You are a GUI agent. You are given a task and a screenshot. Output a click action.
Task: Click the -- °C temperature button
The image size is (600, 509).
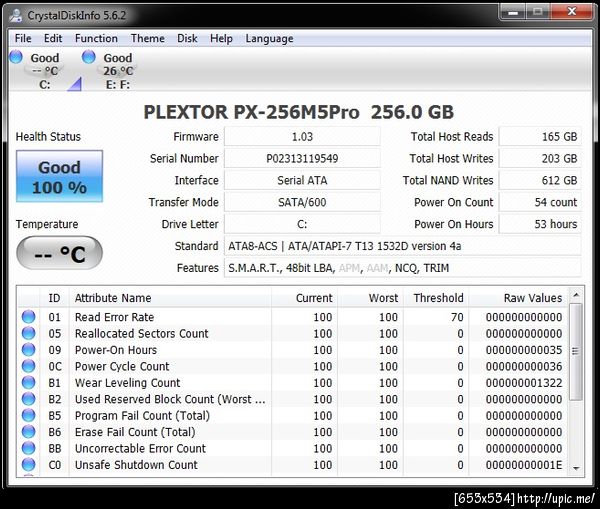point(59,253)
